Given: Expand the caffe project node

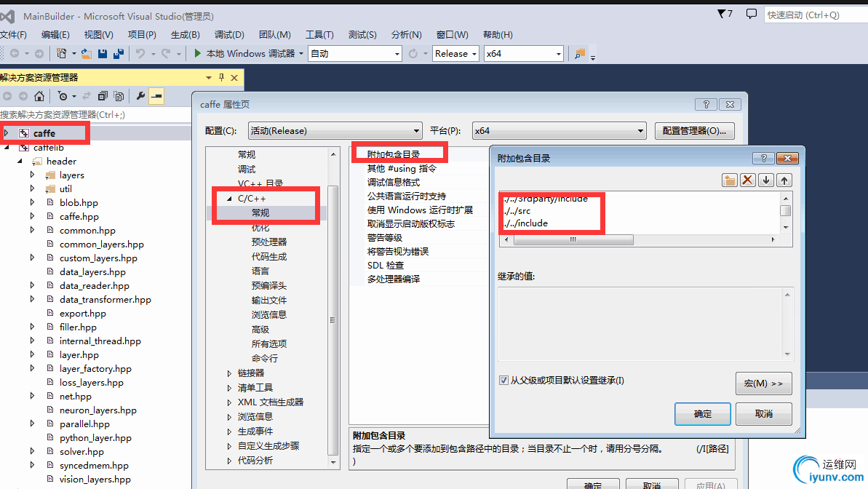Looking at the screenshot, I should [x=6, y=133].
